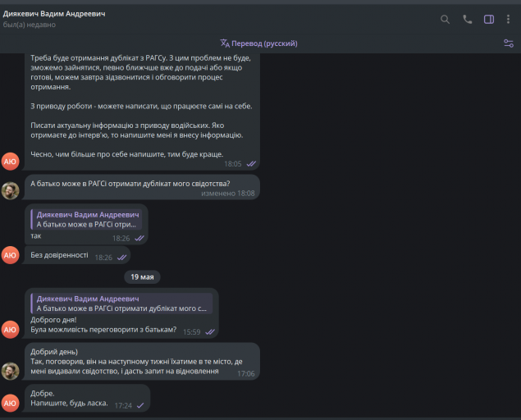Open Диякевич Вадим Андреевич profile header
This screenshot has width=521, height=420.
54,14
